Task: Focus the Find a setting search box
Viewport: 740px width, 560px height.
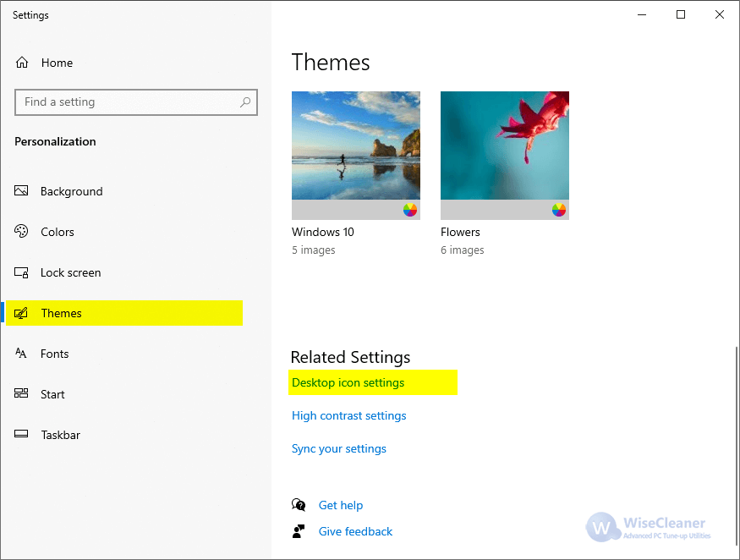Action: (x=136, y=102)
